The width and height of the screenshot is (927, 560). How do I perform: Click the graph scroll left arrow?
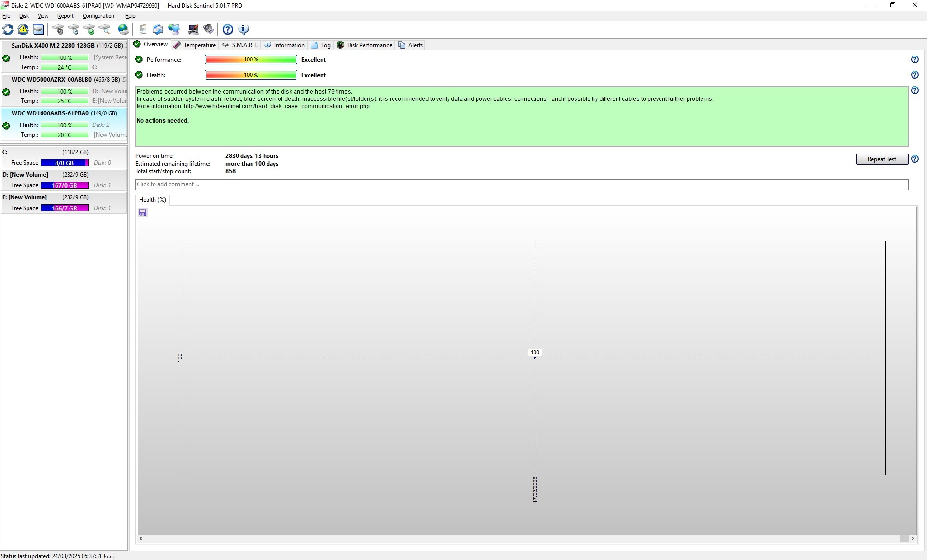[141, 539]
